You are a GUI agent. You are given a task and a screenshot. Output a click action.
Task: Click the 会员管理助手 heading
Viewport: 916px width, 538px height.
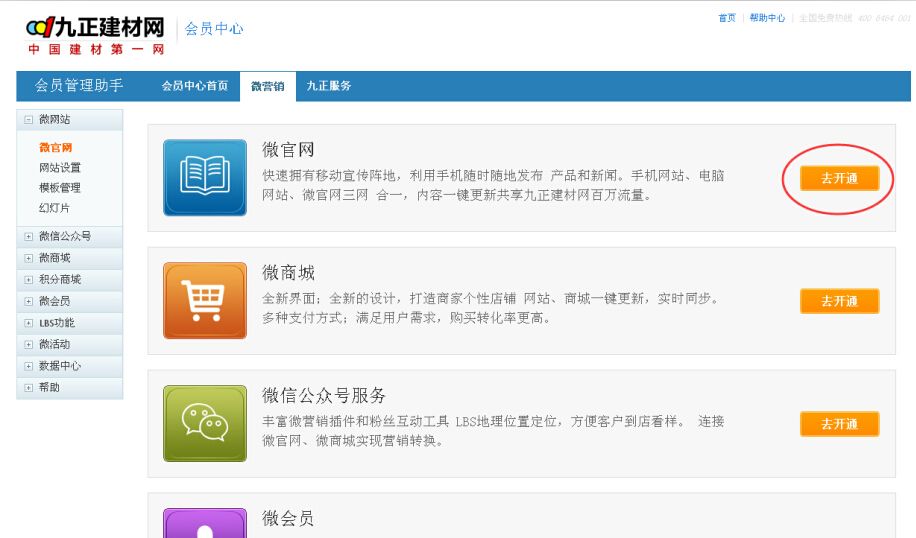[x=79, y=85]
